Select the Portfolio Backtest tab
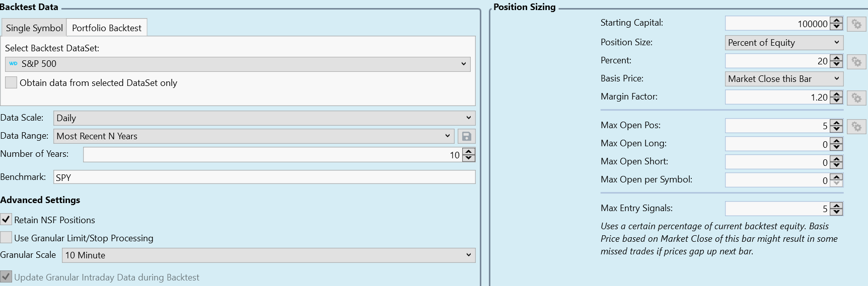Viewport: 868px width, 286px height. coord(107,28)
